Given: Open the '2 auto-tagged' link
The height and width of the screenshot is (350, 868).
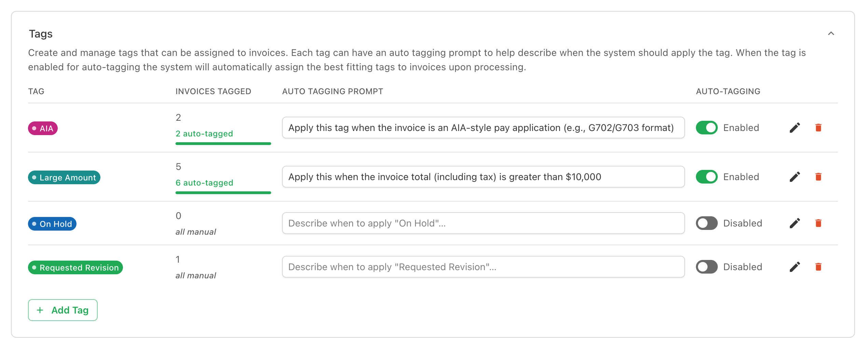Looking at the screenshot, I should (204, 134).
